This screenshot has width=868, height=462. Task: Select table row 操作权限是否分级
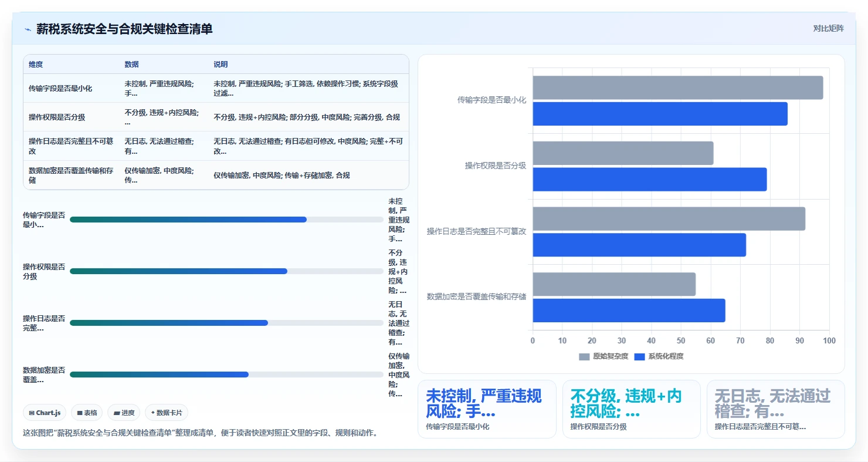tap(216, 117)
